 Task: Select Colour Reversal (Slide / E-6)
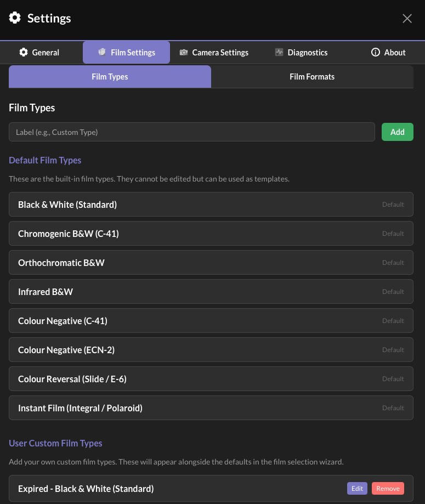(211, 379)
